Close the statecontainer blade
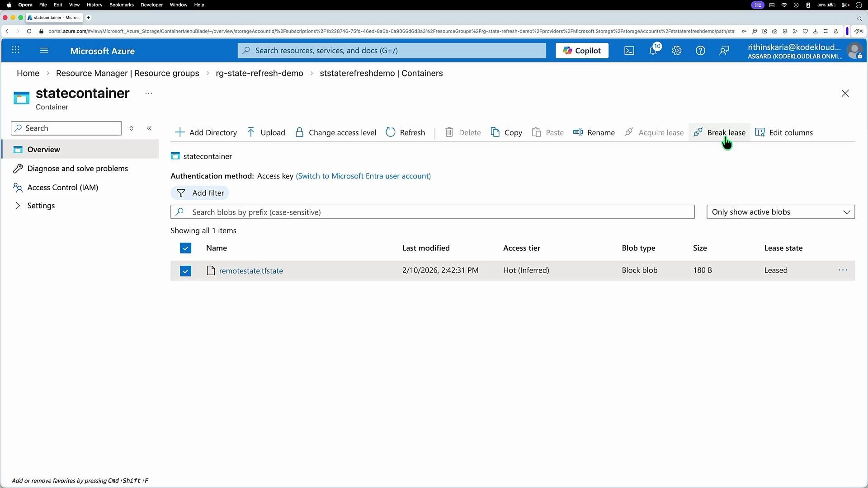868x488 pixels. 845,93
